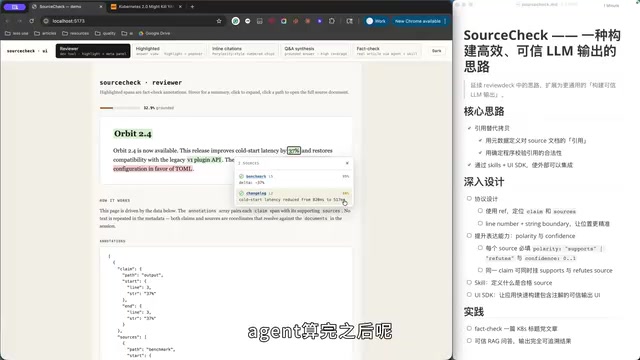640x360 pixels.
Task: Close the Kubernetes 2.0 tab
Action: tap(180, 7)
